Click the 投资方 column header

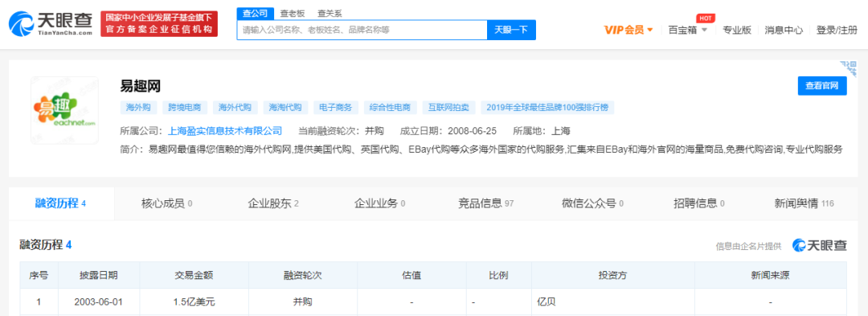612,275
